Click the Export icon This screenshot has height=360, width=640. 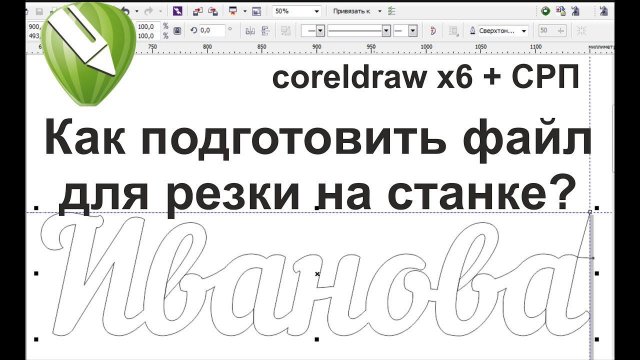point(213,11)
